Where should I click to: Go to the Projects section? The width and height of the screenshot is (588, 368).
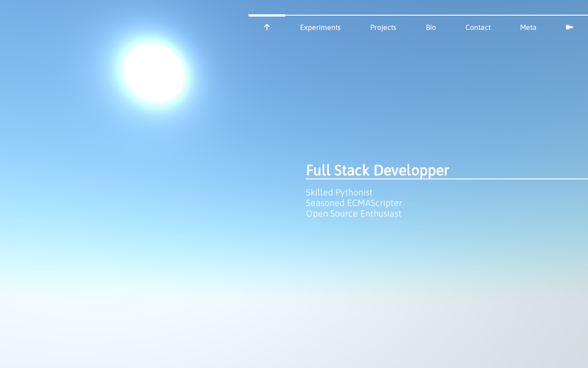pos(383,27)
